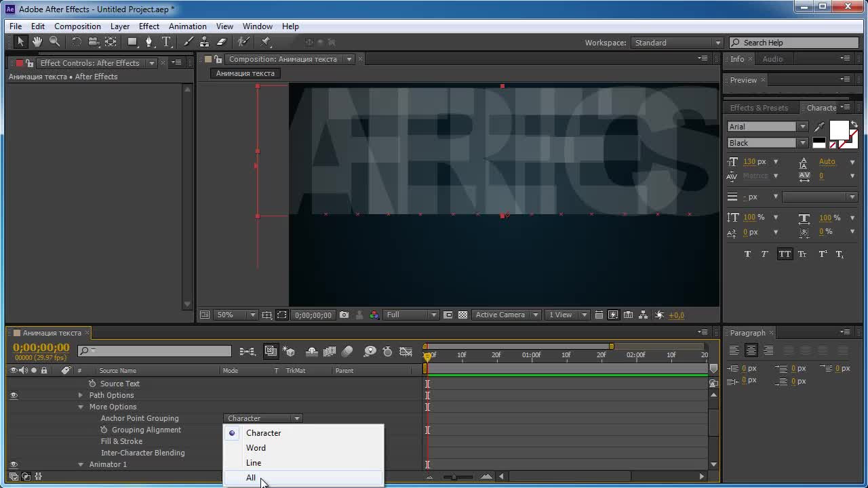
Task: Open the graph editor
Action: [x=406, y=351]
